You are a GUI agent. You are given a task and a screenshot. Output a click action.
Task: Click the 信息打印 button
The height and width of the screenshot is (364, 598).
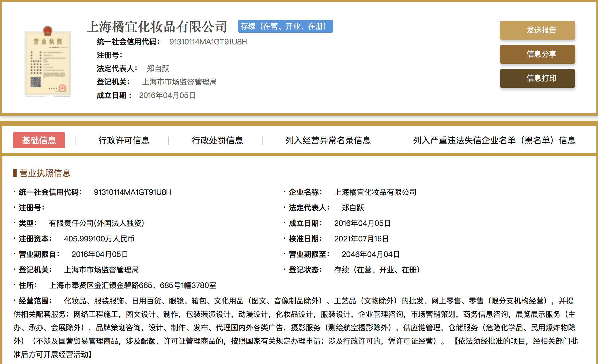coord(537,78)
